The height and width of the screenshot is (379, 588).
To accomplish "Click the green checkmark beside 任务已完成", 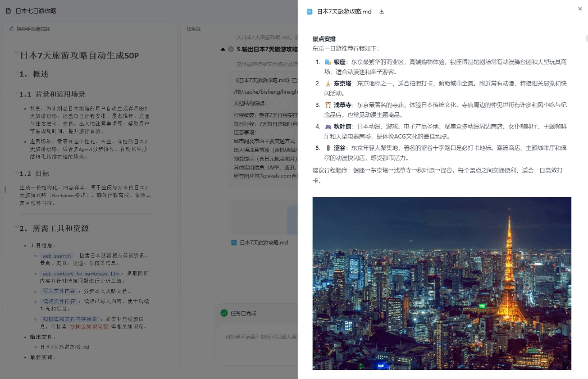I will 224,313.
